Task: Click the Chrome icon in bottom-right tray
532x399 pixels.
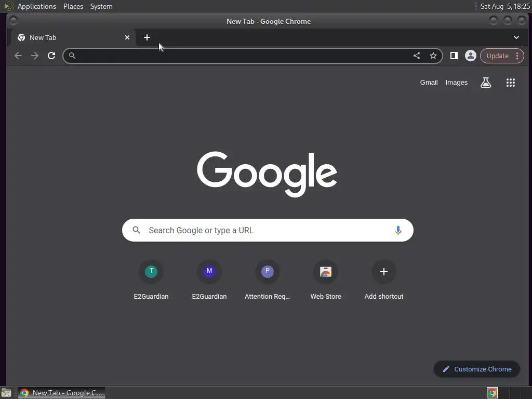Action: click(x=492, y=393)
